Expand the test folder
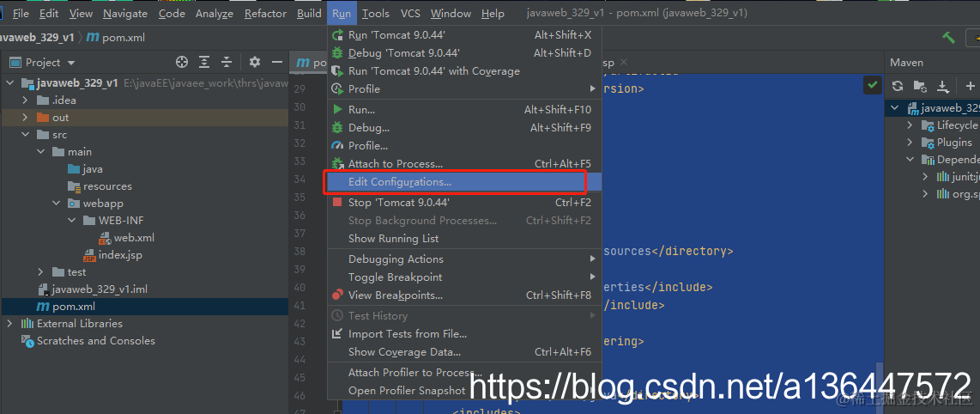Viewport: 980px width, 414px height. [40, 272]
